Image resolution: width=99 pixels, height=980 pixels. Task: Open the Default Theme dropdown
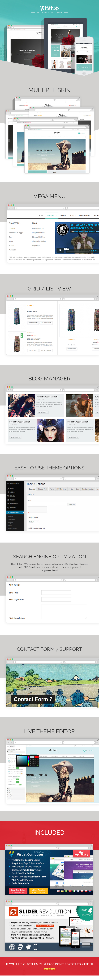pyautogui.click(x=33, y=522)
